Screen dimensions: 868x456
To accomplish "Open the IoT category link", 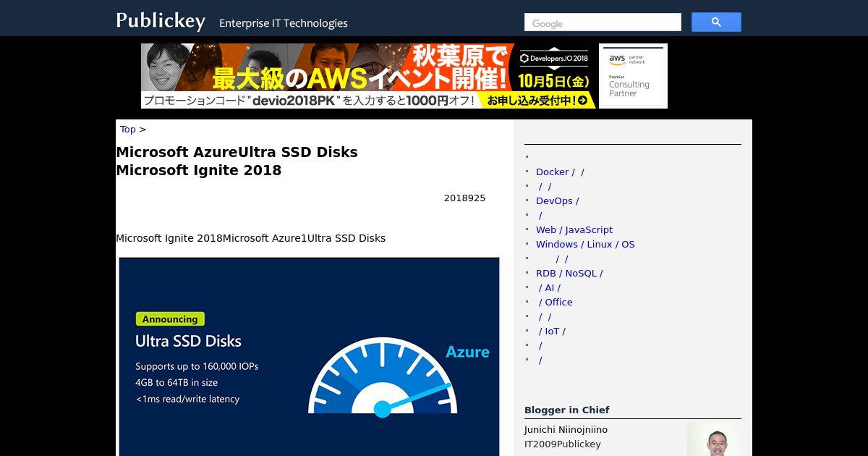I will click(551, 332).
